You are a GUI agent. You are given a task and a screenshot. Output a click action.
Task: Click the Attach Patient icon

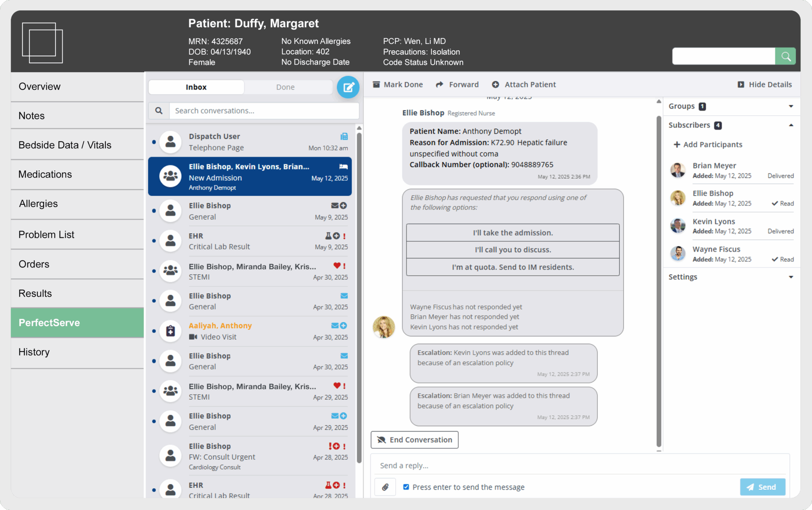[x=495, y=84]
